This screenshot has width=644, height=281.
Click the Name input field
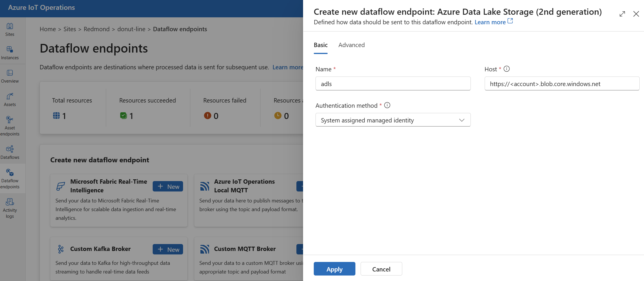[x=393, y=83]
